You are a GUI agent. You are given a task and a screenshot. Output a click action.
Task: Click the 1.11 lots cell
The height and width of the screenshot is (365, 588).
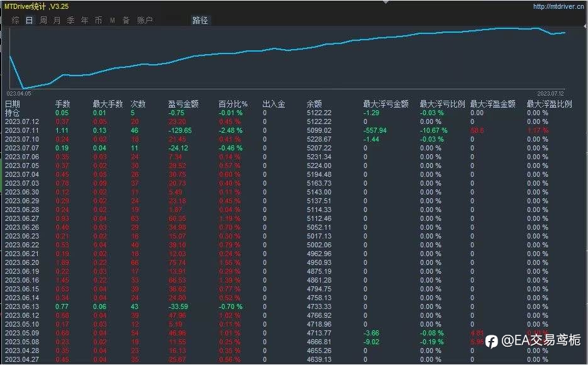point(62,130)
